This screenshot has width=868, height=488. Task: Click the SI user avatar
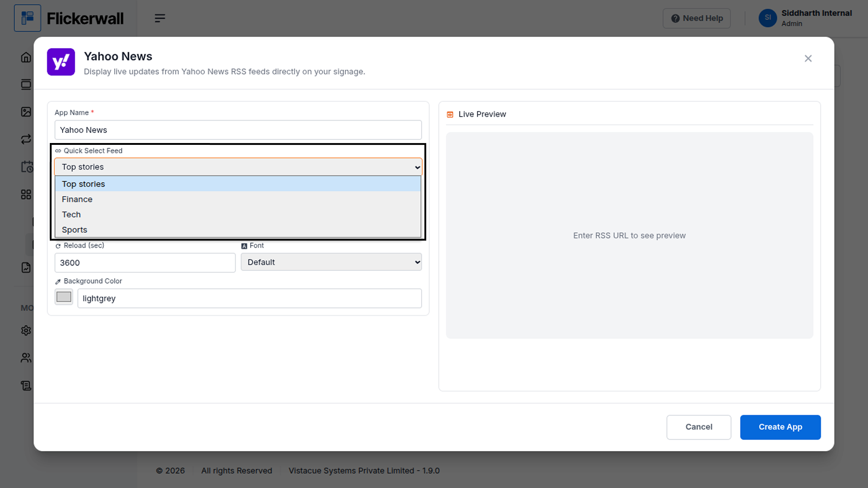(767, 18)
